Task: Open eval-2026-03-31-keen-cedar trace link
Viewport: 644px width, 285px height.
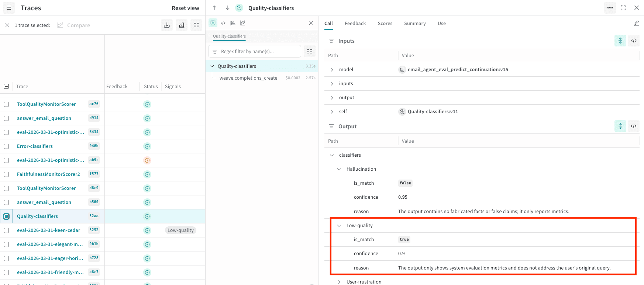Action: [48, 230]
